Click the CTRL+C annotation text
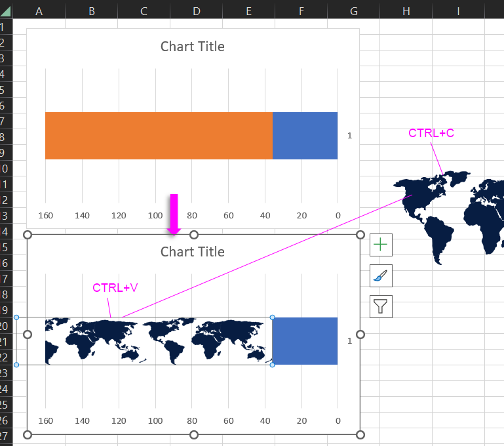The height and width of the screenshot is (446, 504). [431, 133]
